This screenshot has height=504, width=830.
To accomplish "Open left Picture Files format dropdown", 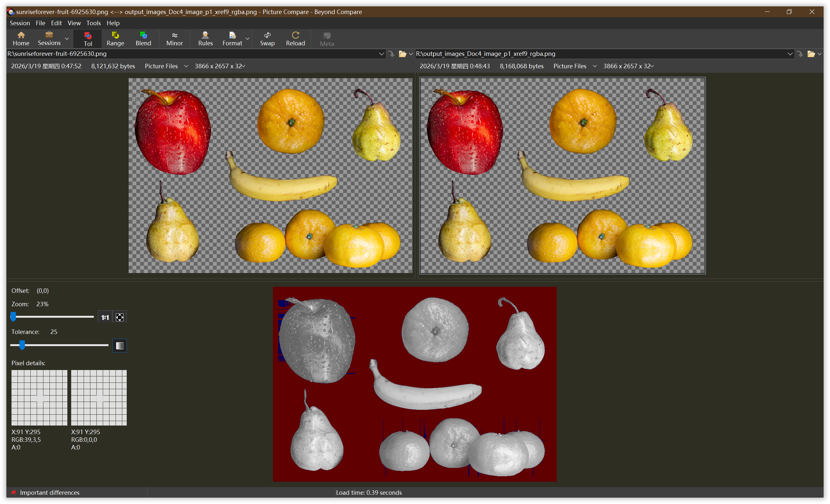I will click(x=186, y=66).
